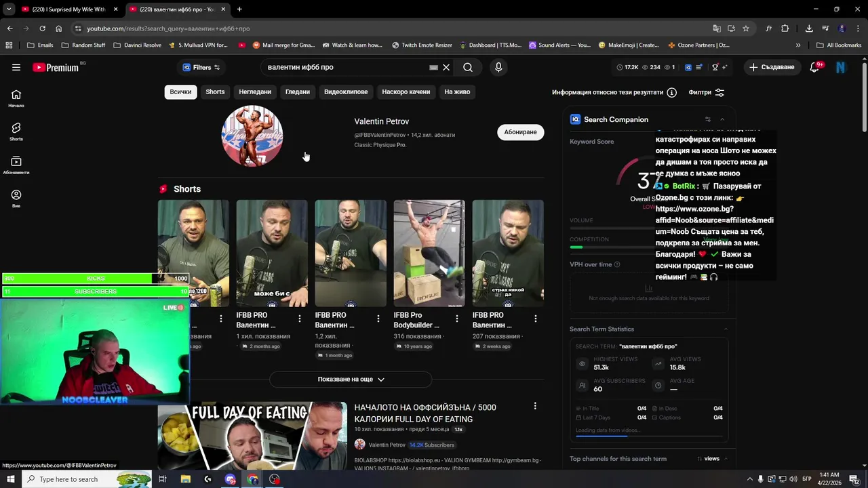
Task: Open Twitch Emote Resizer bookmark
Action: 422,45
